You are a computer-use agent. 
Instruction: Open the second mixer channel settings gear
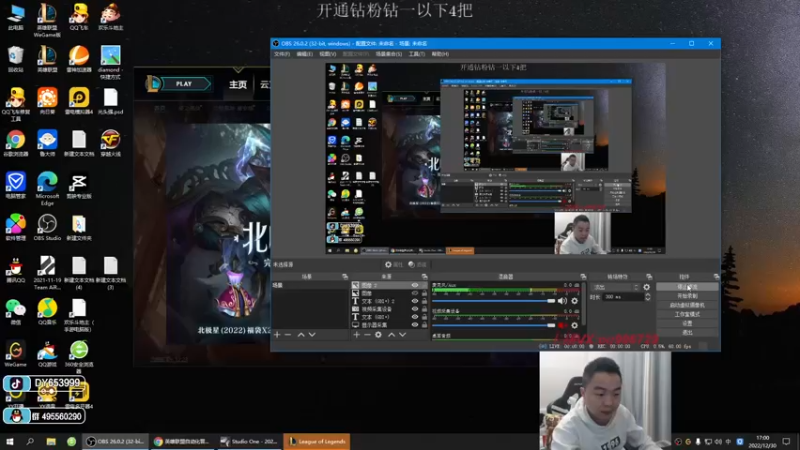[x=574, y=325]
